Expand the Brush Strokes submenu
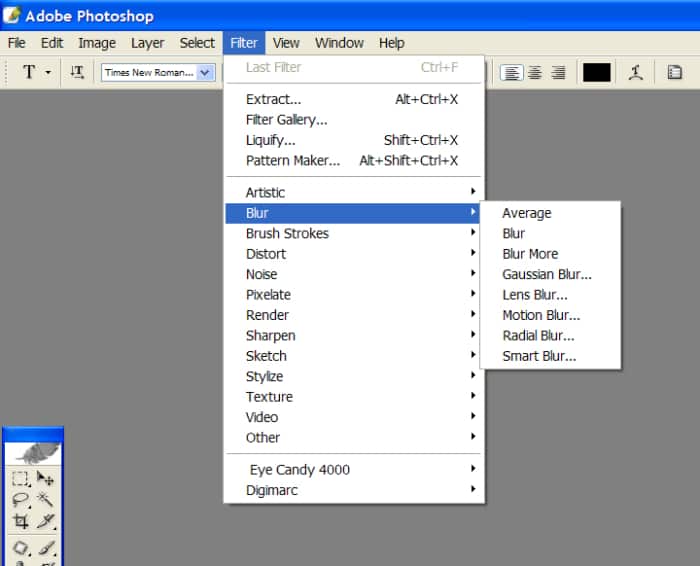The height and width of the screenshot is (566, 700). coord(352,233)
